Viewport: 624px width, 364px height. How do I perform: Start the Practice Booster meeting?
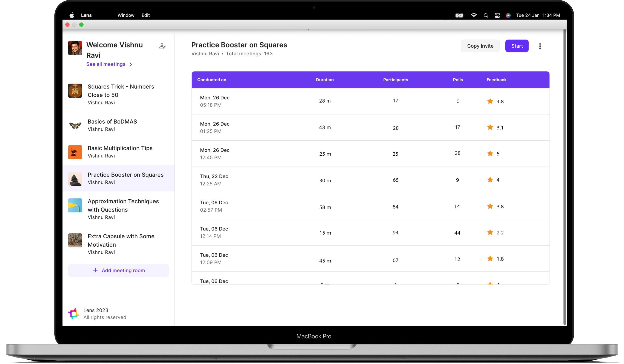coord(517,46)
